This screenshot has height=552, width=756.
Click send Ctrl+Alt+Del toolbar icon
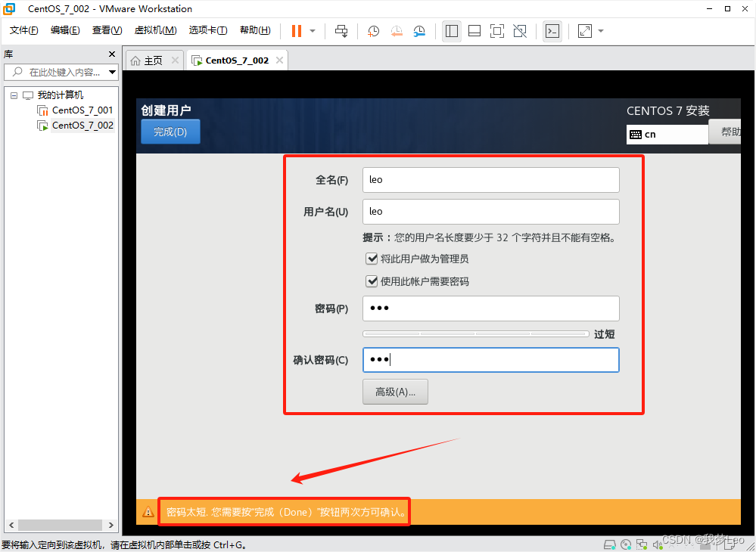click(x=341, y=31)
